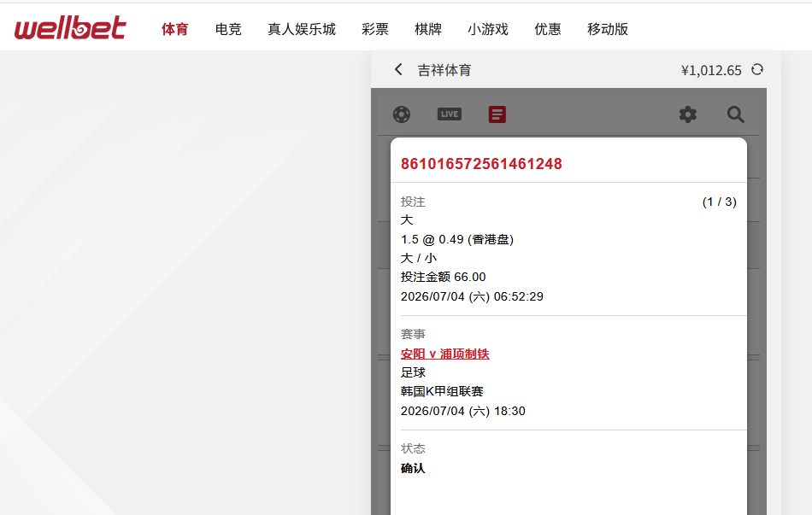The height and width of the screenshot is (515, 812).
Task: Click match time 2026/07/04 (六) 18:30
Action: click(x=463, y=411)
